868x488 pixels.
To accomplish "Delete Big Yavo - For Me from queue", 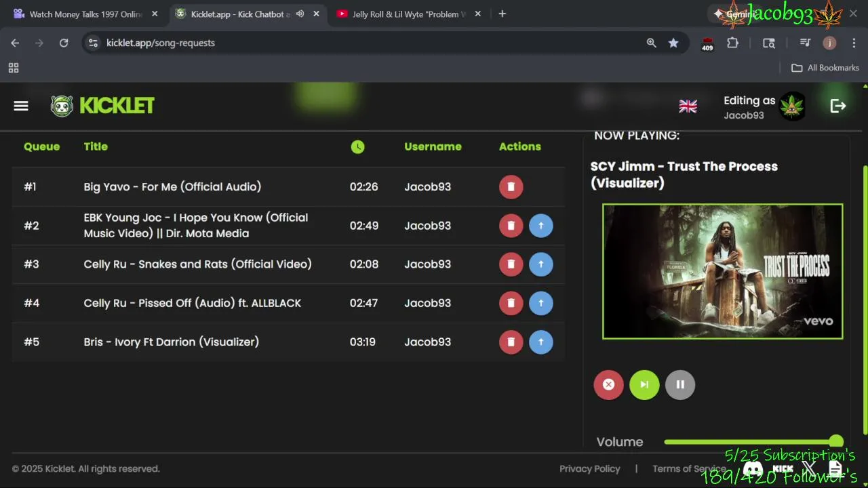I will (511, 187).
